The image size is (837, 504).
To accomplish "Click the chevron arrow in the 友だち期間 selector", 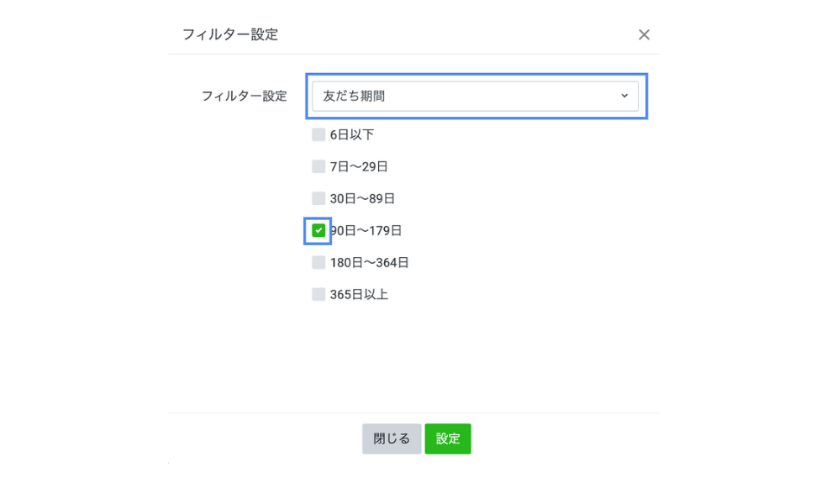I will coord(624,96).
